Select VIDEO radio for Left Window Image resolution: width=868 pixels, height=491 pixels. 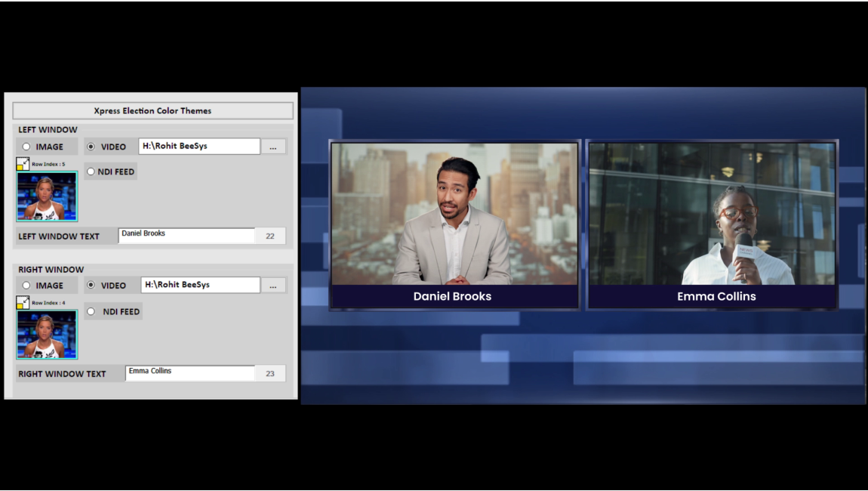[x=91, y=147]
